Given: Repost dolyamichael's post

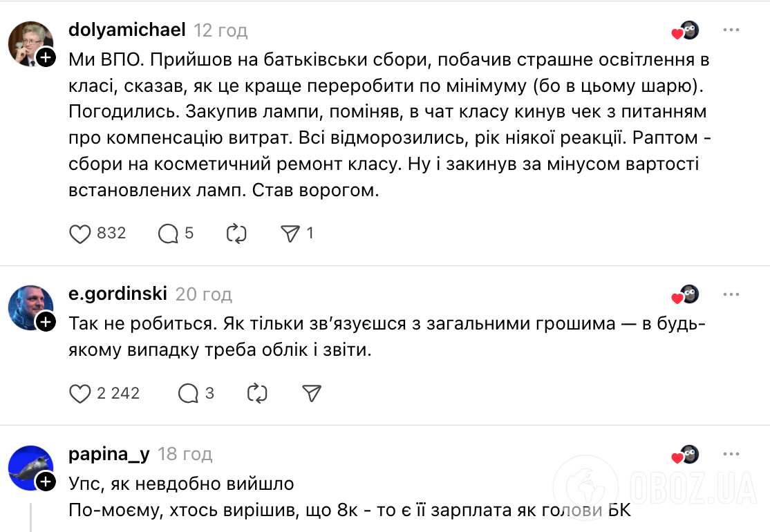Looking at the screenshot, I should click(236, 234).
